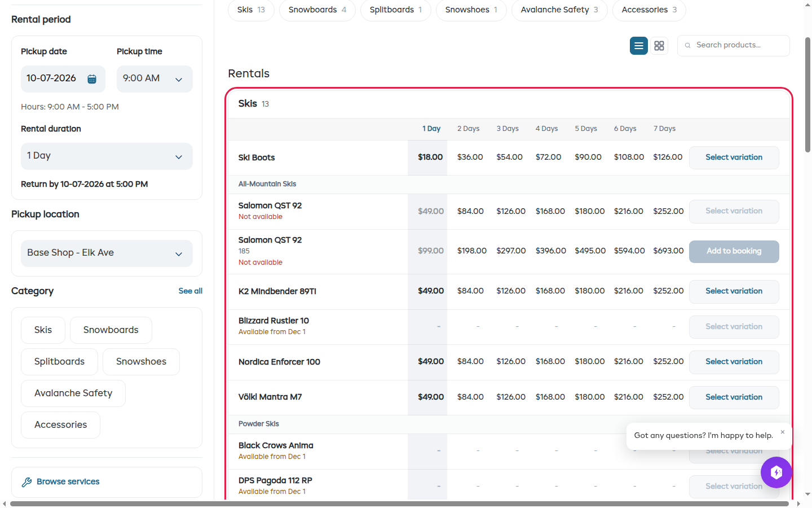Filter by Accessories category chip
Image resolution: width=812 pixels, height=508 pixels.
pyautogui.click(x=60, y=425)
